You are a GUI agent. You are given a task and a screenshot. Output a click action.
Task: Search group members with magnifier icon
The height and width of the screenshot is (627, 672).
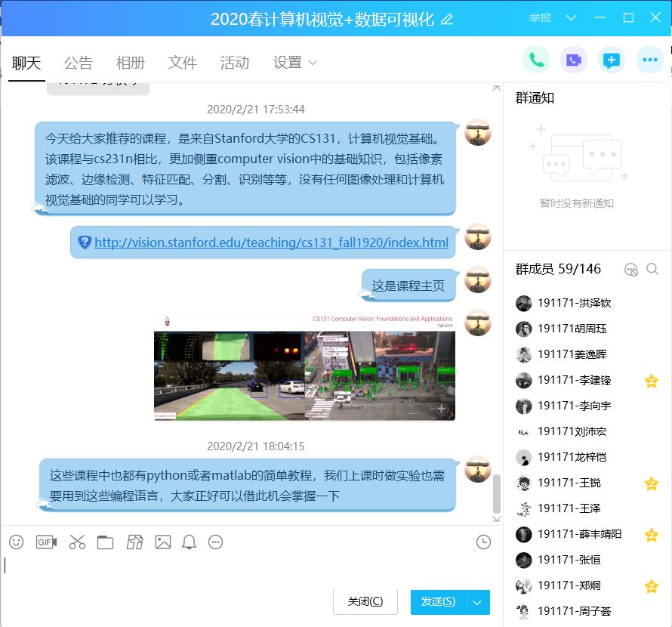pos(652,269)
